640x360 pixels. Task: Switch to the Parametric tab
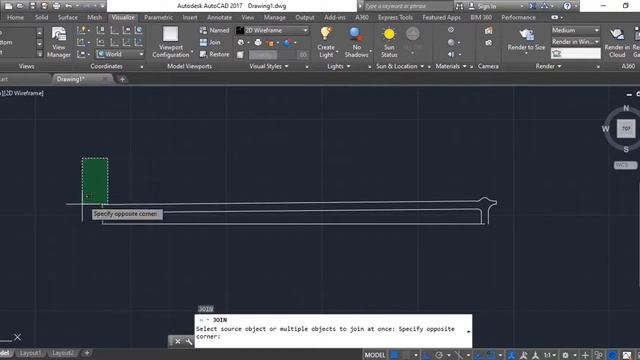coord(158,18)
